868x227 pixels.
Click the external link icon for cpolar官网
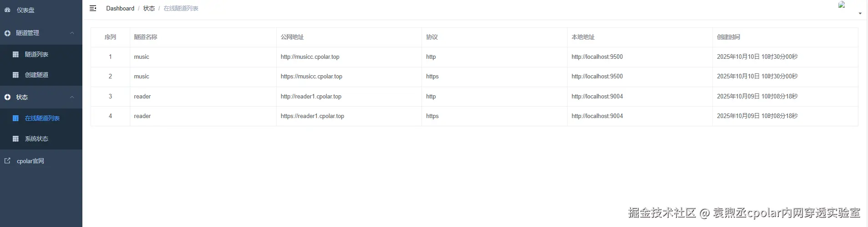tap(7, 161)
